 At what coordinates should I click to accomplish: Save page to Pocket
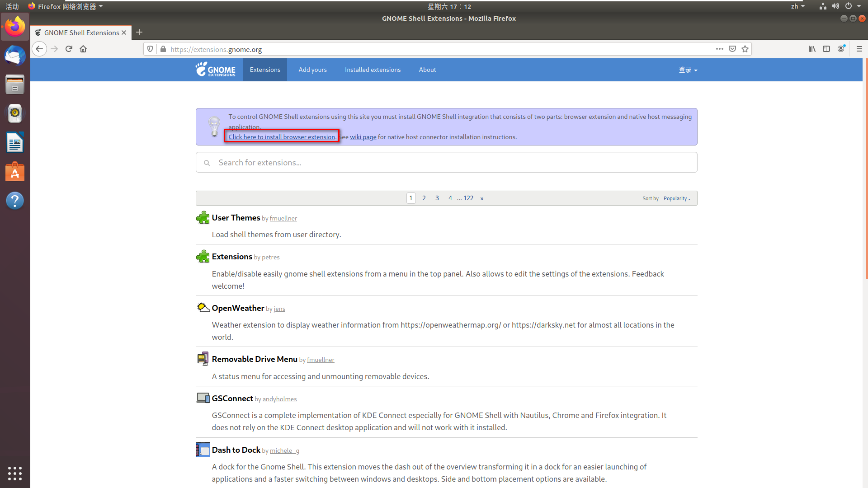(732, 49)
